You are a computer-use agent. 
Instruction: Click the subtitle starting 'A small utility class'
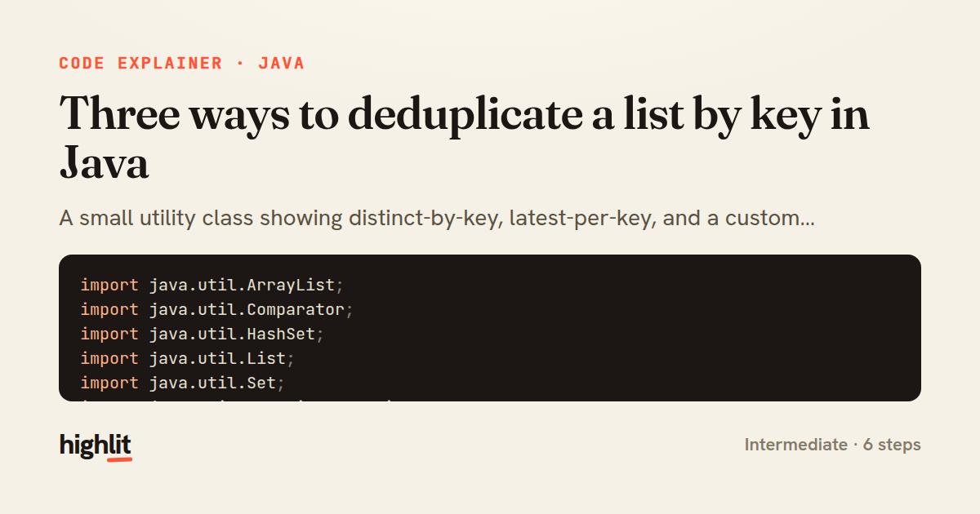pyautogui.click(x=436, y=219)
